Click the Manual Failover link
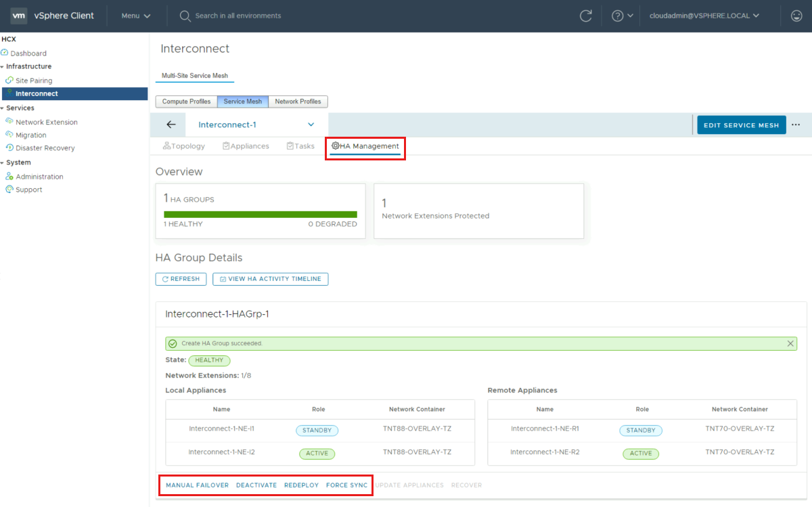Screen dimensions: 812x507 197,485
